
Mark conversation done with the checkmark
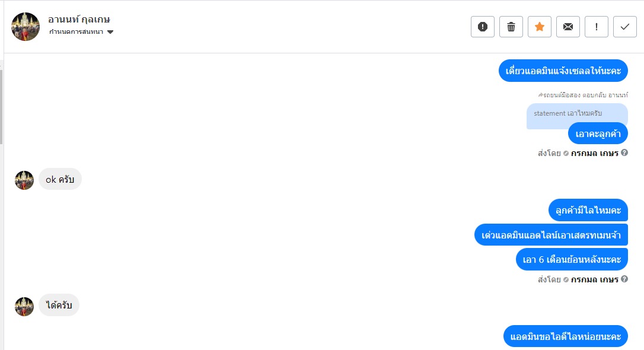pyautogui.click(x=625, y=27)
